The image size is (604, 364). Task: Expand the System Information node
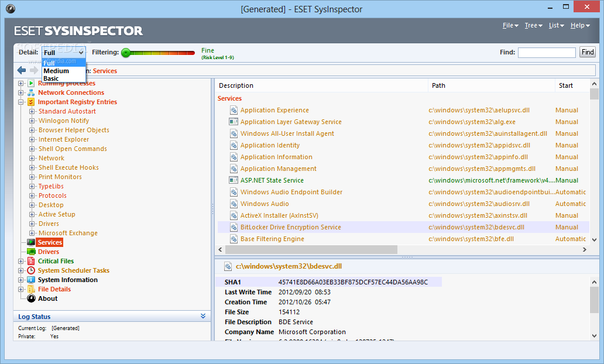click(x=21, y=280)
